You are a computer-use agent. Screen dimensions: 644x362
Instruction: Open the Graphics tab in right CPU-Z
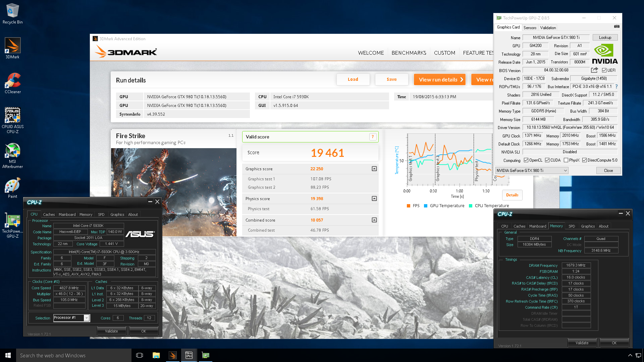(x=588, y=226)
